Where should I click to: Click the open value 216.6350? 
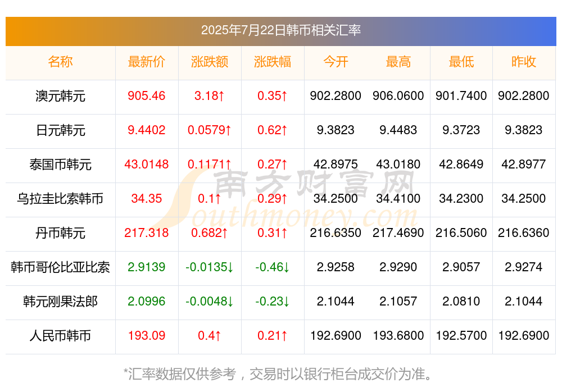(336, 233)
